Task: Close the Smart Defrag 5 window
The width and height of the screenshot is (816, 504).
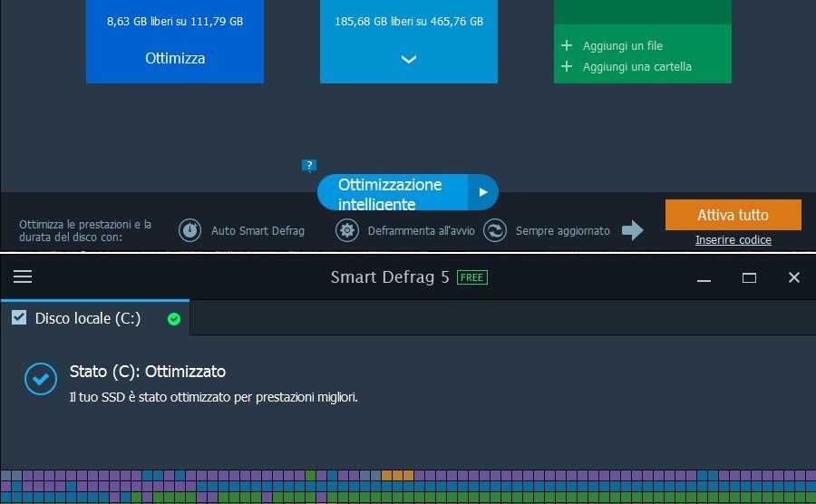Action: coord(793,277)
